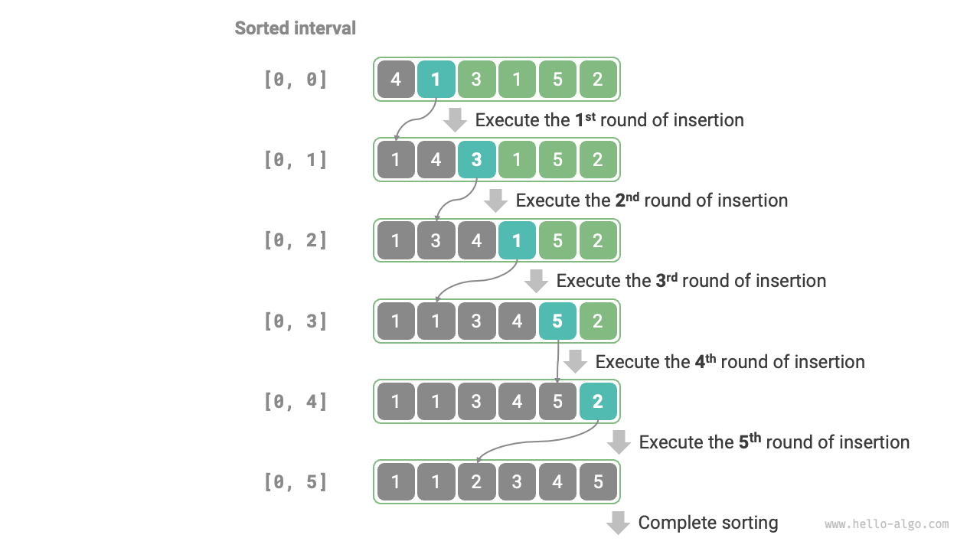The height and width of the screenshot is (551, 980).
Task: Select the highlighted teal cell 1 in the first row
Action: pos(436,79)
